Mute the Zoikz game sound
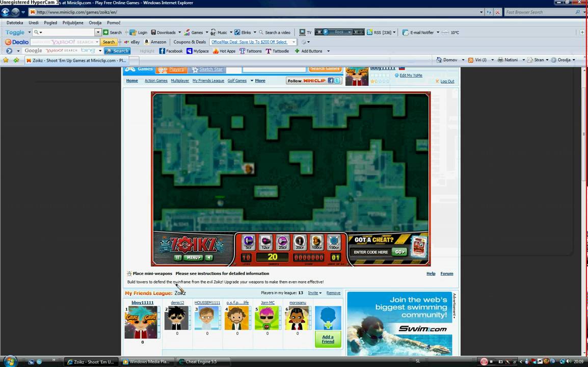This screenshot has width=588, height=367. (x=209, y=258)
